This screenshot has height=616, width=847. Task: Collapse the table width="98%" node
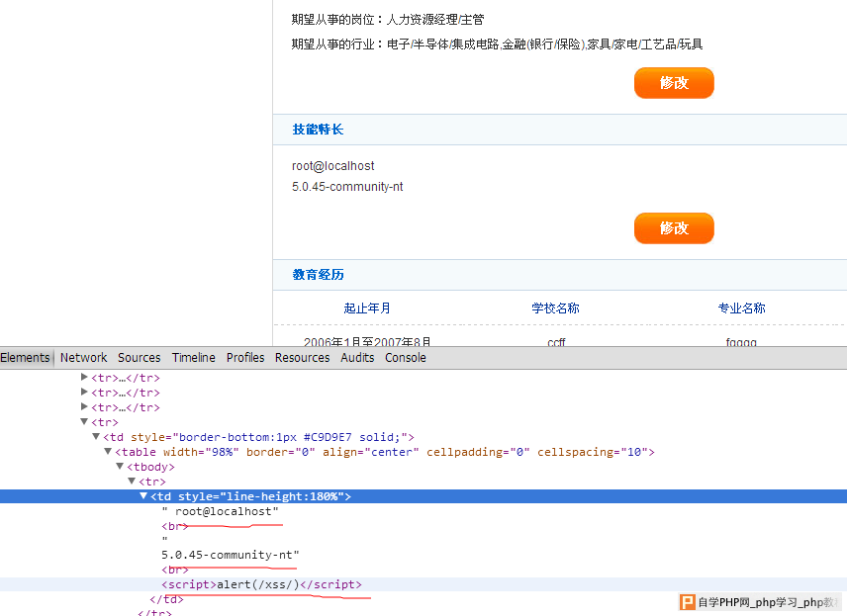(x=108, y=451)
